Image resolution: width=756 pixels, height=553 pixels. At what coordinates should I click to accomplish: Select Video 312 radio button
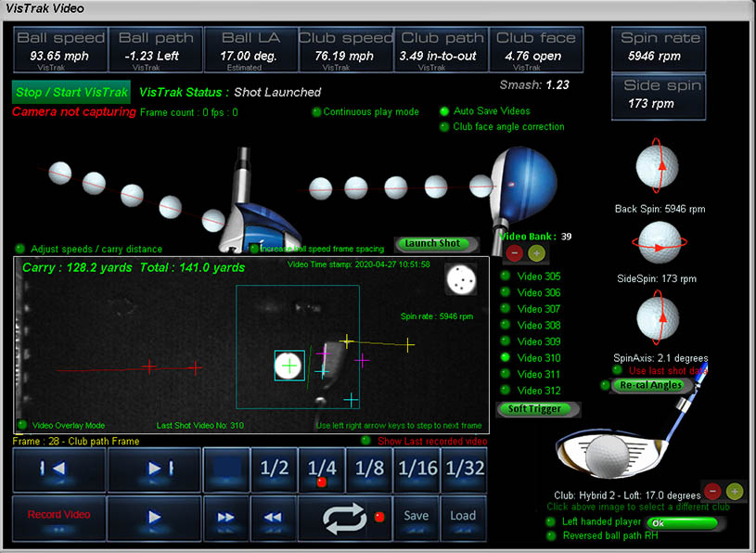[x=505, y=390]
